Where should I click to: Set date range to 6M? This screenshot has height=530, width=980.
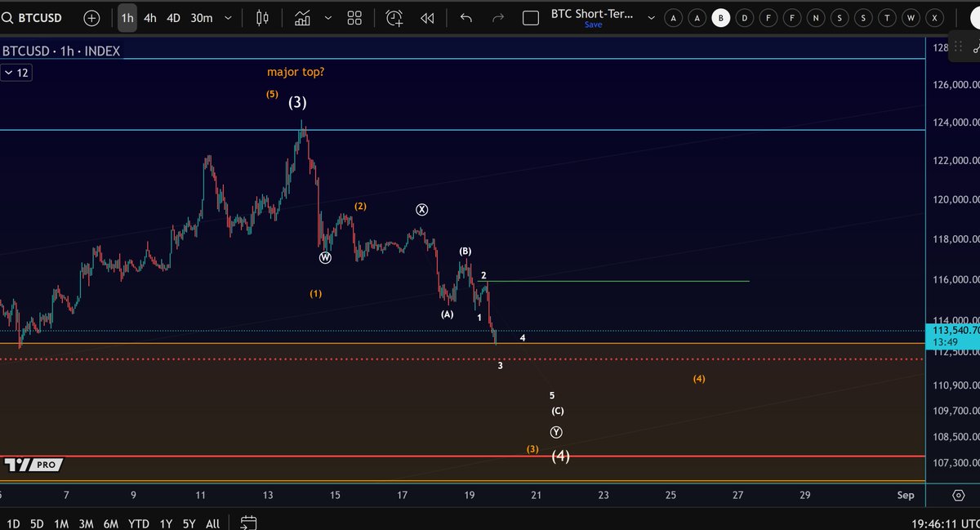pyautogui.click(x=110, y=523)
